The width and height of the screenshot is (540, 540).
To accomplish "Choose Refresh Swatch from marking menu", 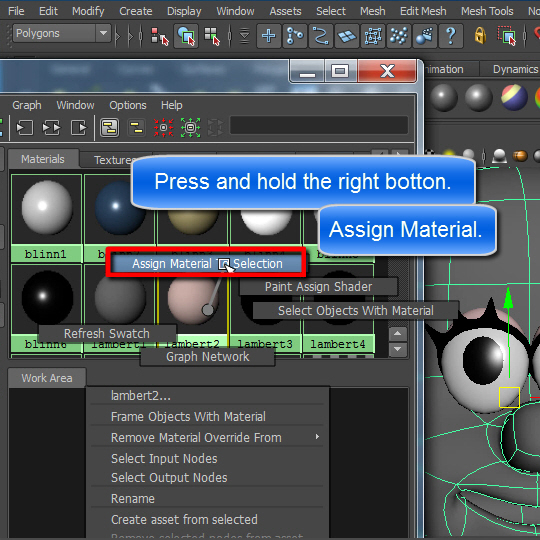I will pos(107,334).
